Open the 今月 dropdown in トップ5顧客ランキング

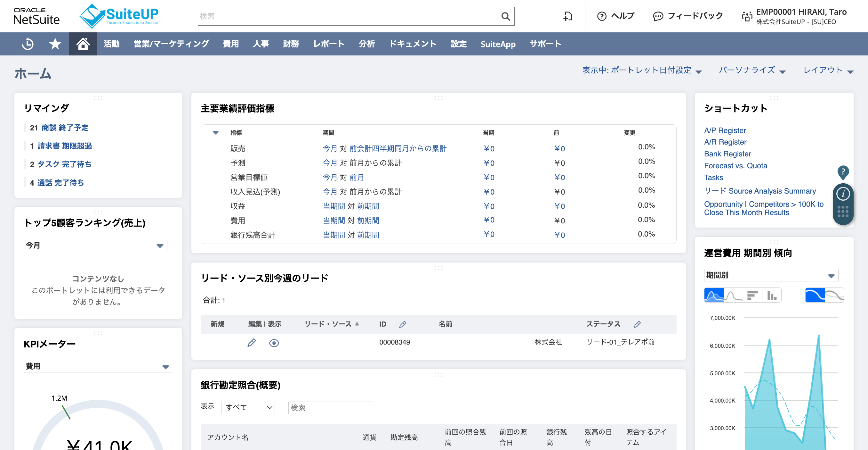click(95, 245)
